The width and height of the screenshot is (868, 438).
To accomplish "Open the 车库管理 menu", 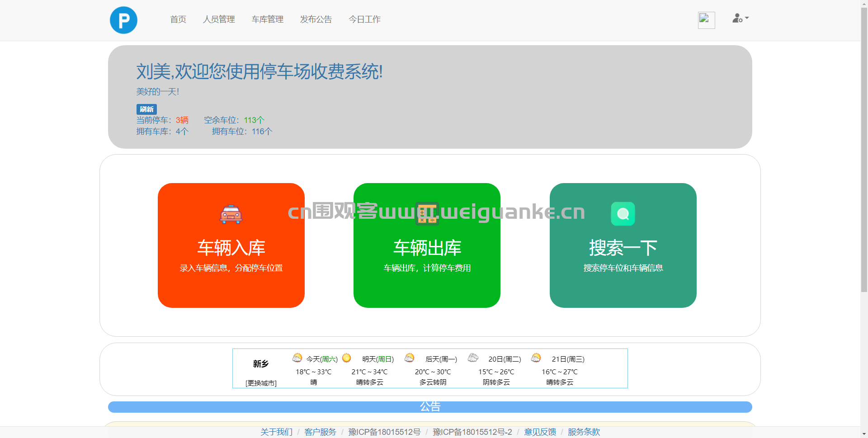I will (x=268, y=19).
